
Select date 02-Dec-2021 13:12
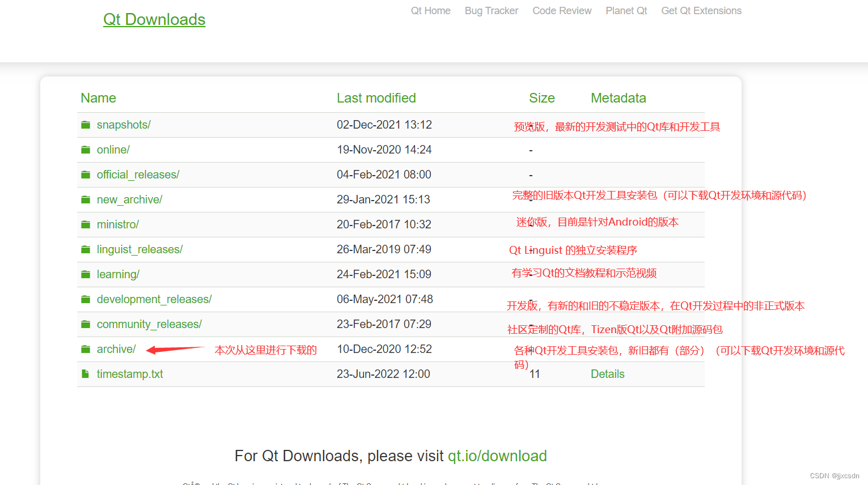pyautogui.click(x=384, y=125)
